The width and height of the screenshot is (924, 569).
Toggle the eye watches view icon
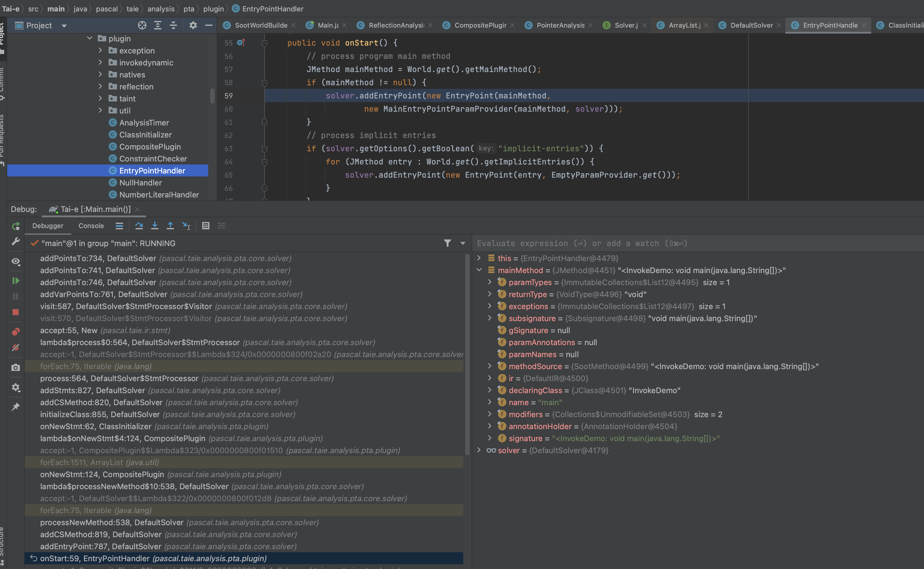click(15, 261)
